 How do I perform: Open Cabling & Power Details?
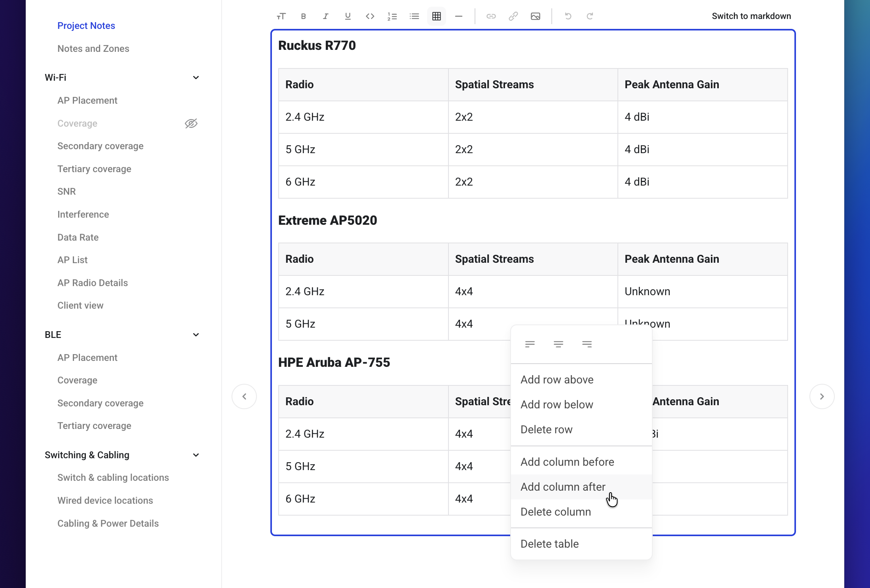108,524
